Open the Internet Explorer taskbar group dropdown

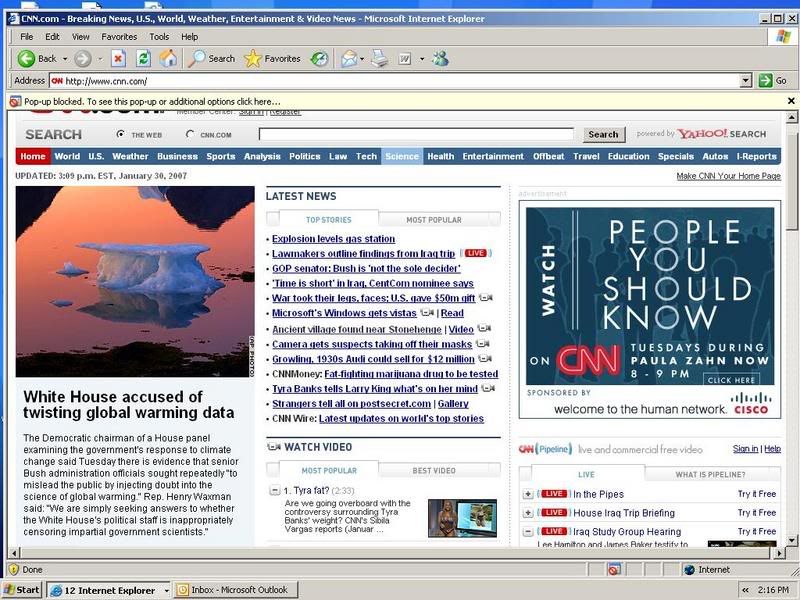pos(166,590)
